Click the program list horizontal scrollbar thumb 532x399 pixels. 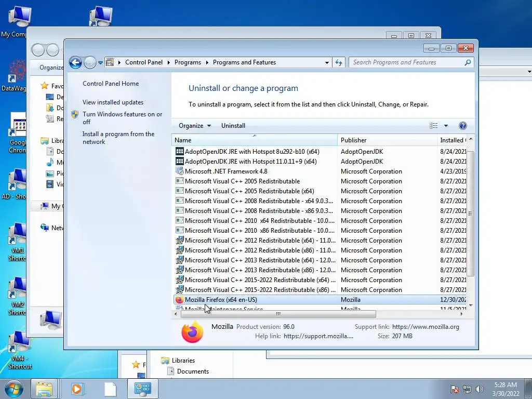coord(278,314)
